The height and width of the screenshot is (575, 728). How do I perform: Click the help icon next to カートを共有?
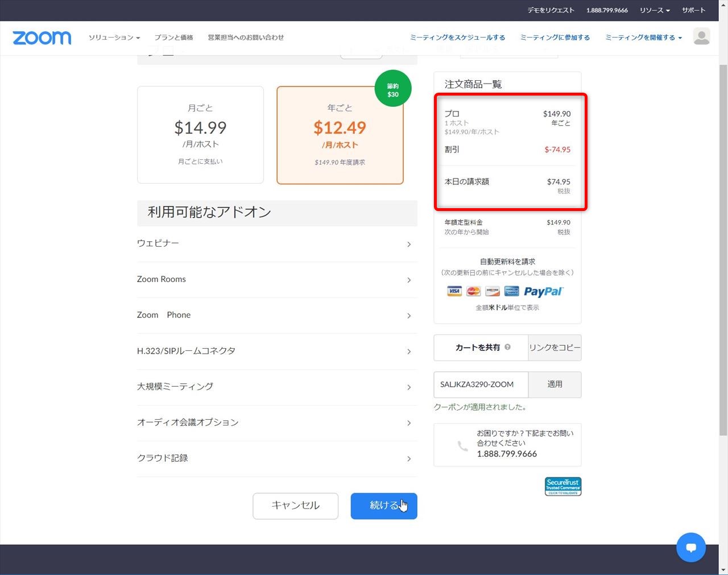(507, 347)
